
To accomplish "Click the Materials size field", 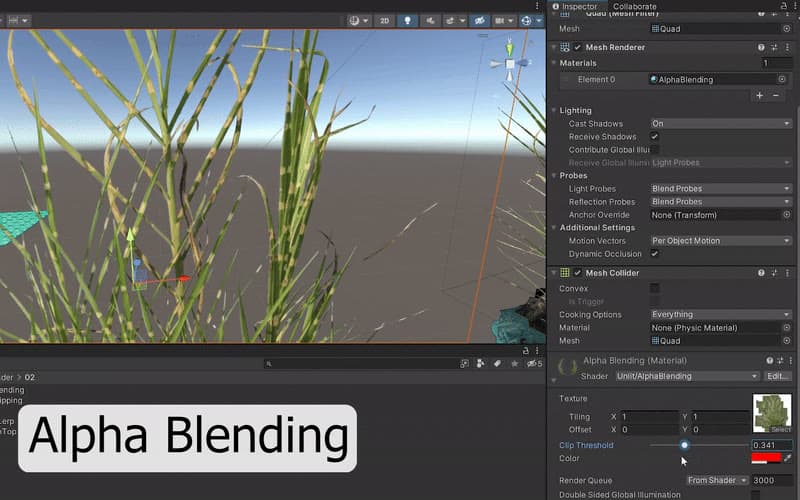I will (x=777, y=63).
